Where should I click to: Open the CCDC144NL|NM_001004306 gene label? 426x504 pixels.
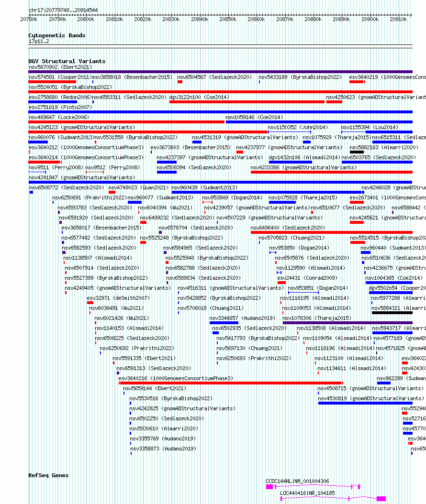(x=297, y=481)
